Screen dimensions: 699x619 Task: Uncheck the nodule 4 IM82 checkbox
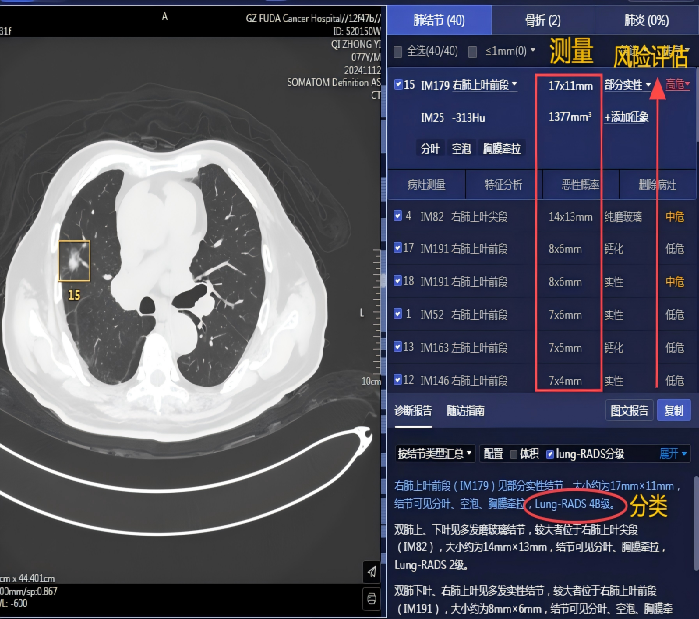[398, 216]
